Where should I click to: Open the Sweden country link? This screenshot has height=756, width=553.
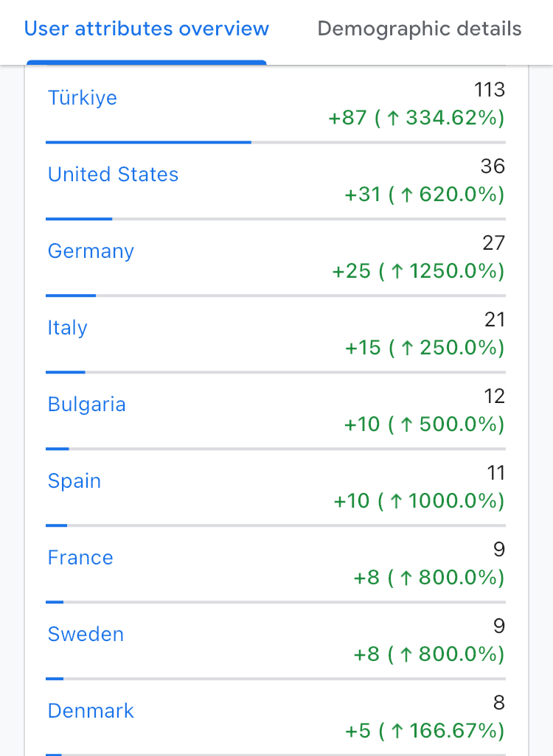point(86,634)
